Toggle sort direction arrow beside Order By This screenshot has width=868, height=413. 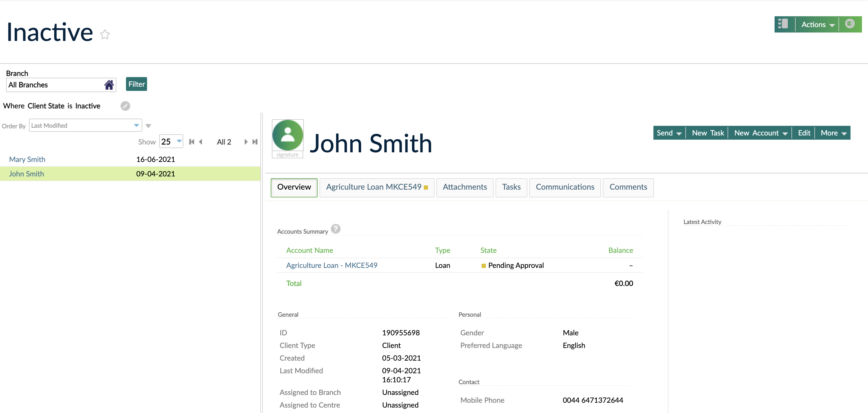point(148,126)
